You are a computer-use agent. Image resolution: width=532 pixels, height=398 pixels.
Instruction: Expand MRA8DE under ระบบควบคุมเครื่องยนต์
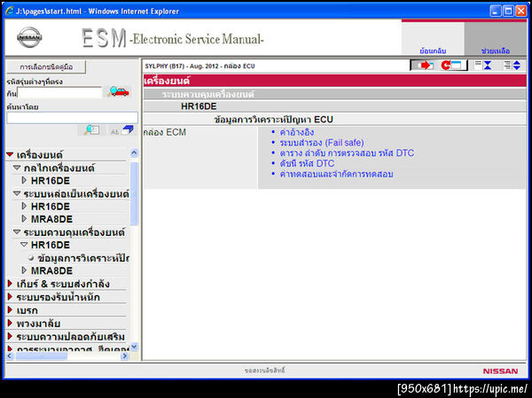[x=24, y=270]
